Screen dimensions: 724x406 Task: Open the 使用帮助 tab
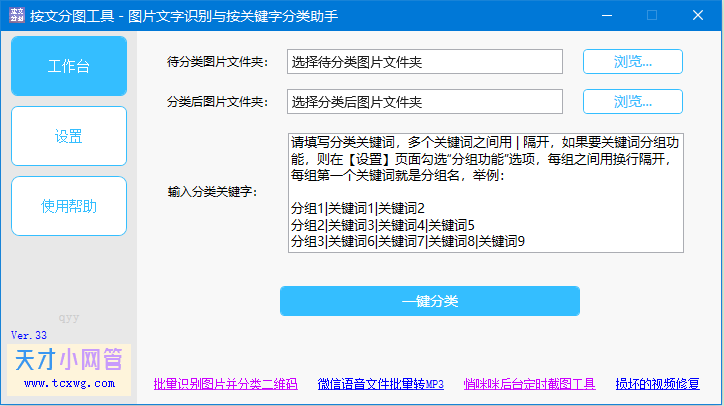(x=69, y=206)
